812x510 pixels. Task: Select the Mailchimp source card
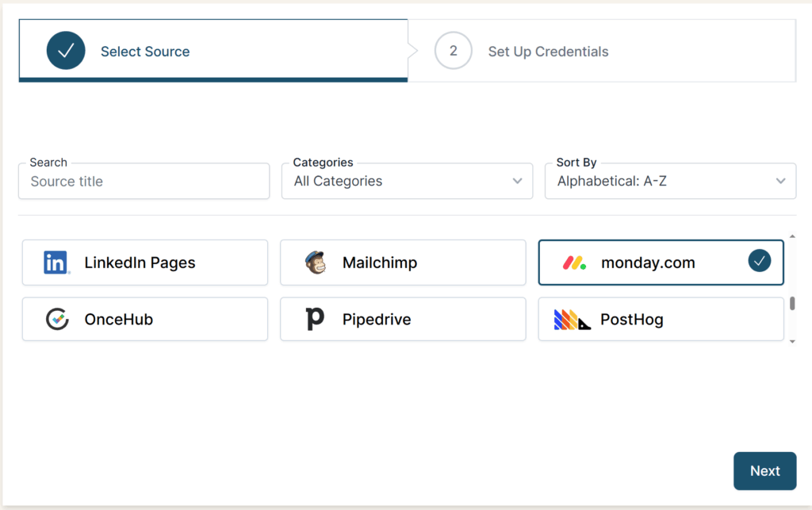(x=403, y=263)
